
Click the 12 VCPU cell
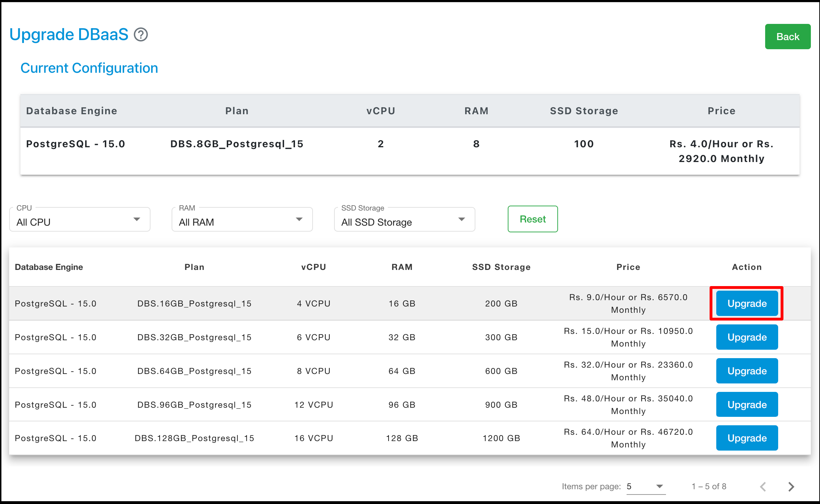[x=314, y=405]
